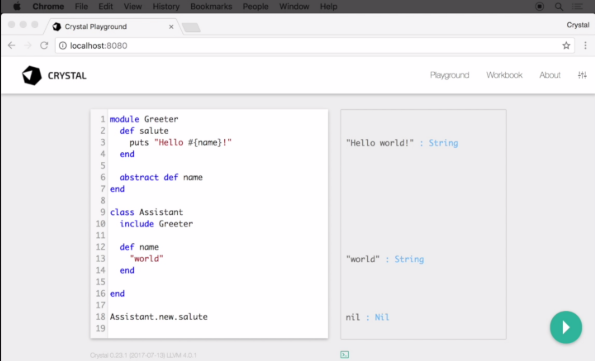Viewport: 595px width, 361px height.
Task: Open the About page
Action: click(x=550, y=75)
